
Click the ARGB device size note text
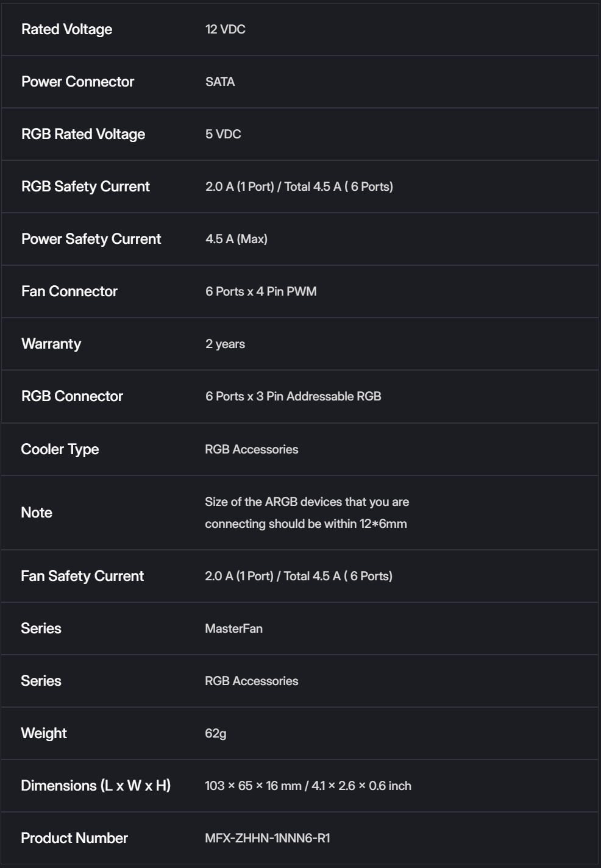click(x=306, y=513)
